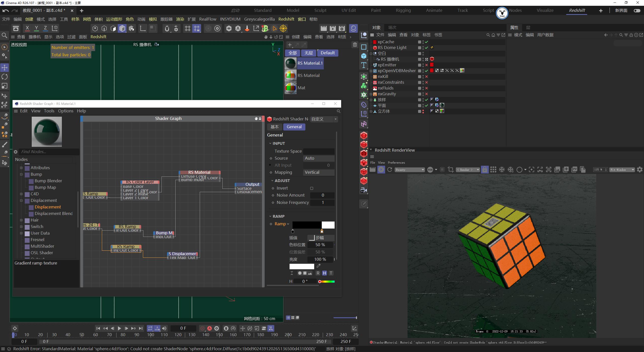Open the Beauty AOV dropdown in RenderView

coord(410,169)
